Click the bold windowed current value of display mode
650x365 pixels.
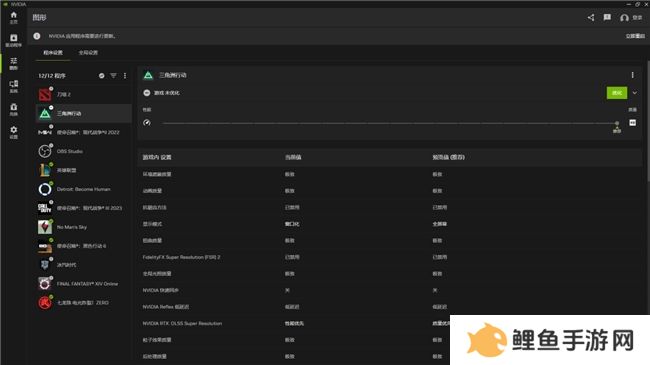tap(292, 224)
